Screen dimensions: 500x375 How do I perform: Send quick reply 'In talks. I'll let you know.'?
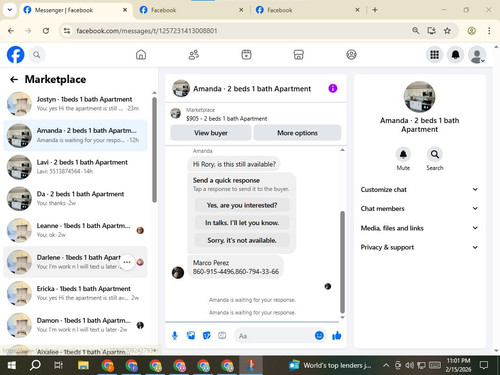(x=242, y=223)
